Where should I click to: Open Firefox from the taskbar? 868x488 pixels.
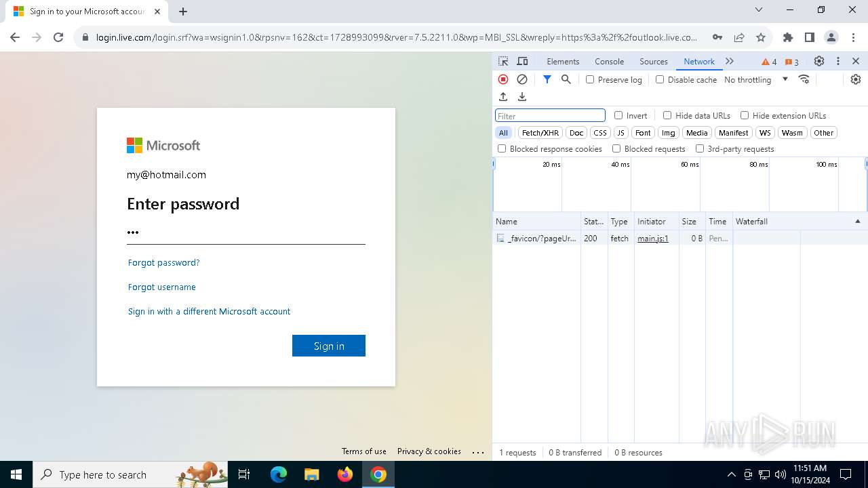[345, 474]
